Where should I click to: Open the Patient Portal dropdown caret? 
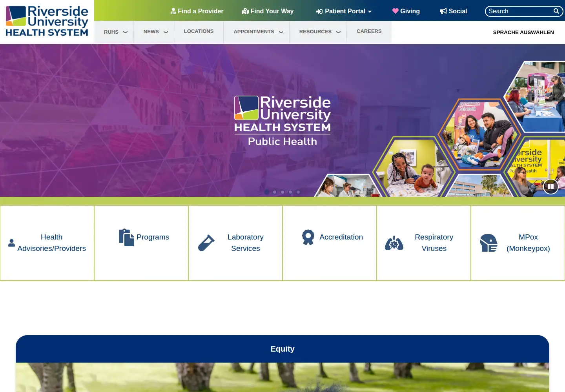tap(370, 12)
